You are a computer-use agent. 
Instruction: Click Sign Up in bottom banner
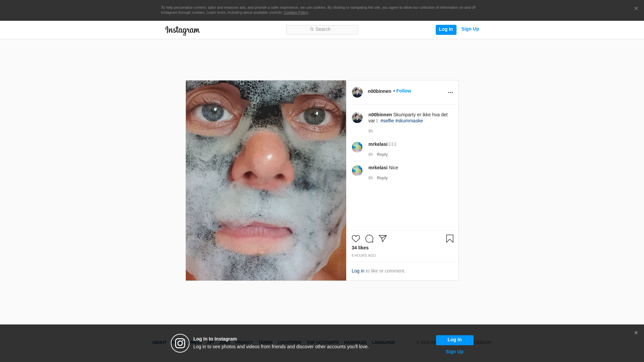tap(454, 352)
